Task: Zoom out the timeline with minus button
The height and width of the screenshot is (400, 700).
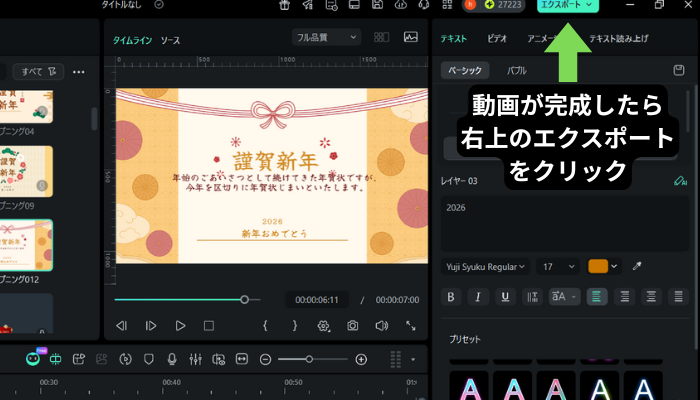Action: (265, 359)
